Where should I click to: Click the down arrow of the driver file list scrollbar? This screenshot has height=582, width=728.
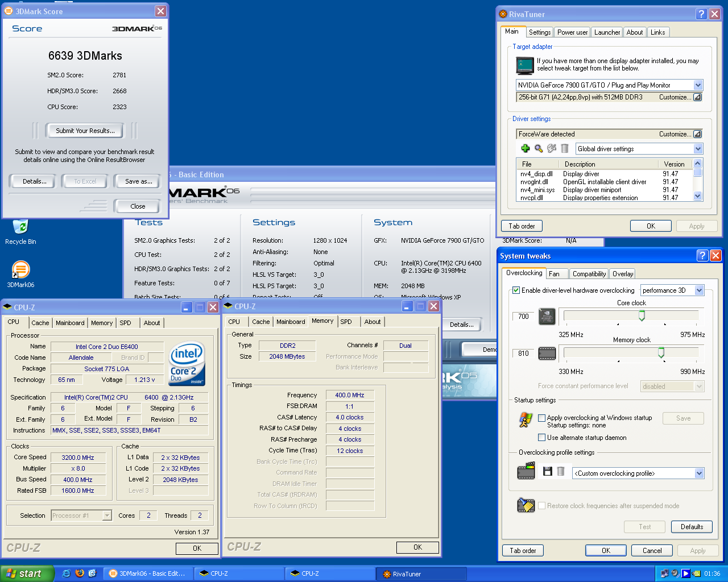pos(698,196)
